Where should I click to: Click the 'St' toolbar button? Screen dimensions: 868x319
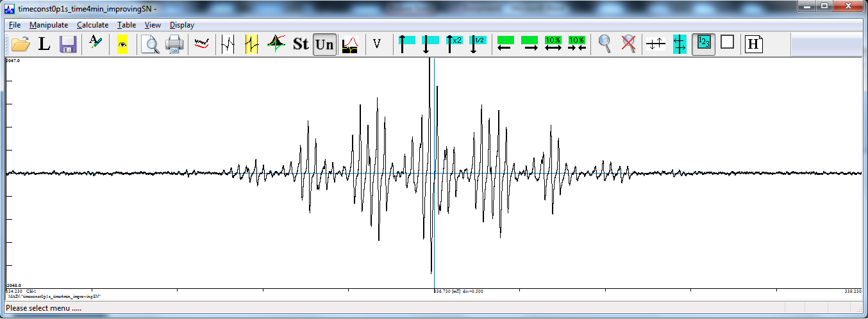tap(301, 44)
